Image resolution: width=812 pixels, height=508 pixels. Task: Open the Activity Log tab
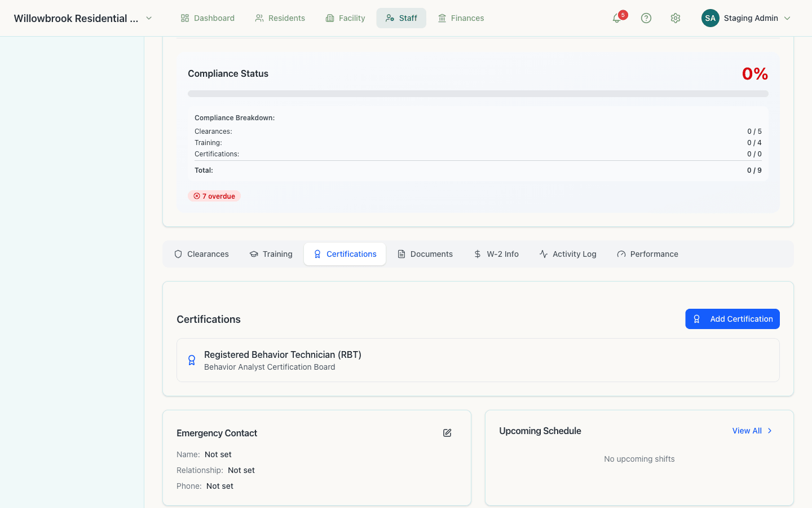click(x=567, y=254)
